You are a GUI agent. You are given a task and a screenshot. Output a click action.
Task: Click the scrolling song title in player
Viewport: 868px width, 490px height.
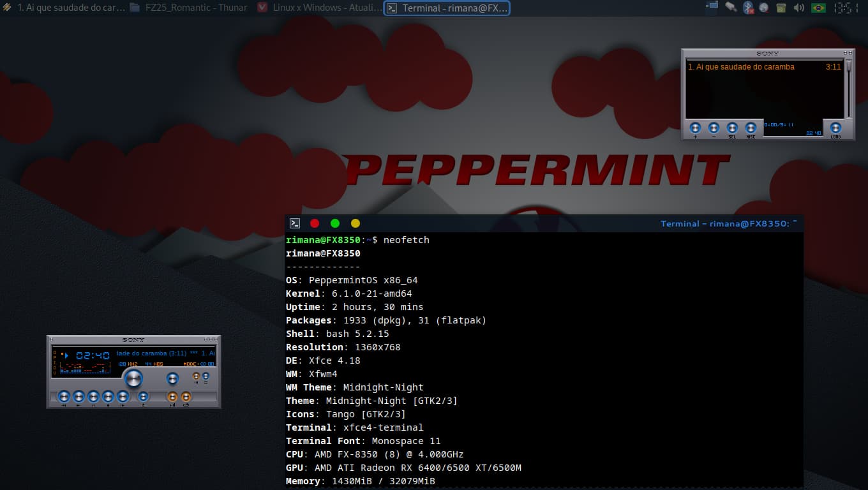click(x=166, y=353)
